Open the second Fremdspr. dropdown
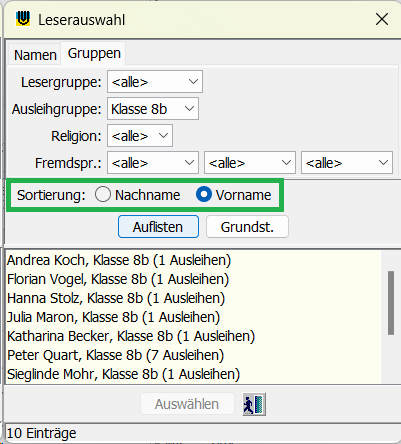The width and height of the screenshot is (401, 444). [x=250, y=163]
